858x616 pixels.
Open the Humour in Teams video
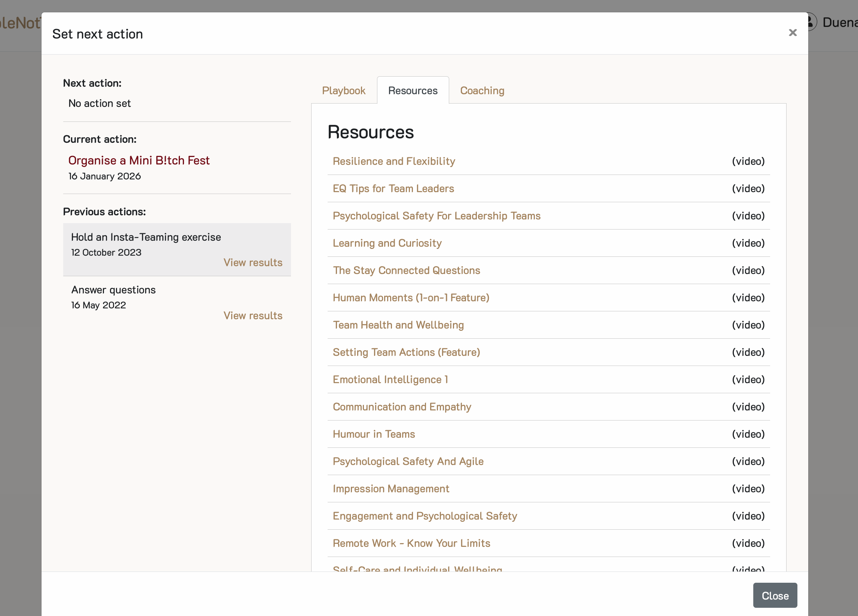click(374, 434)
